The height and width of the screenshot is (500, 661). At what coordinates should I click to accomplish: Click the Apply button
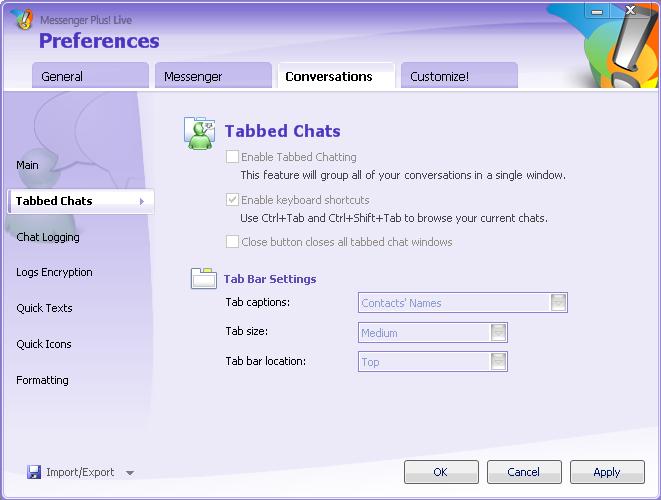[606, 472]
